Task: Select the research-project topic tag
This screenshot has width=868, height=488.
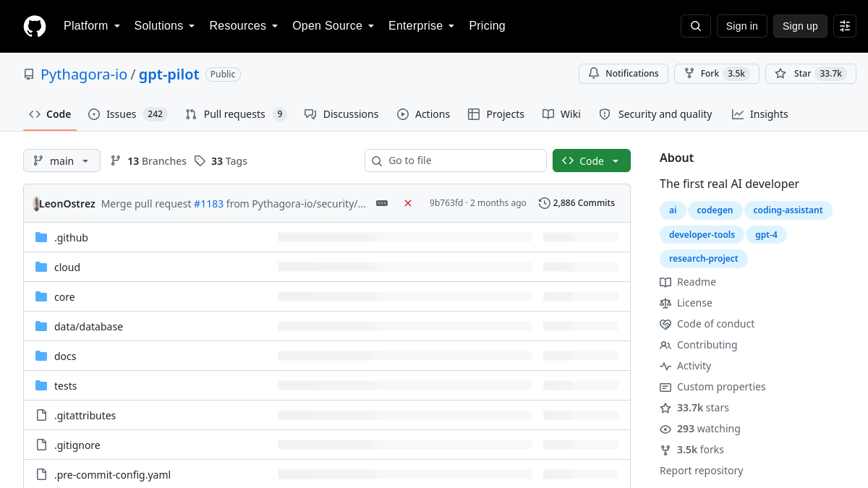Action: [x=704, y=258]
